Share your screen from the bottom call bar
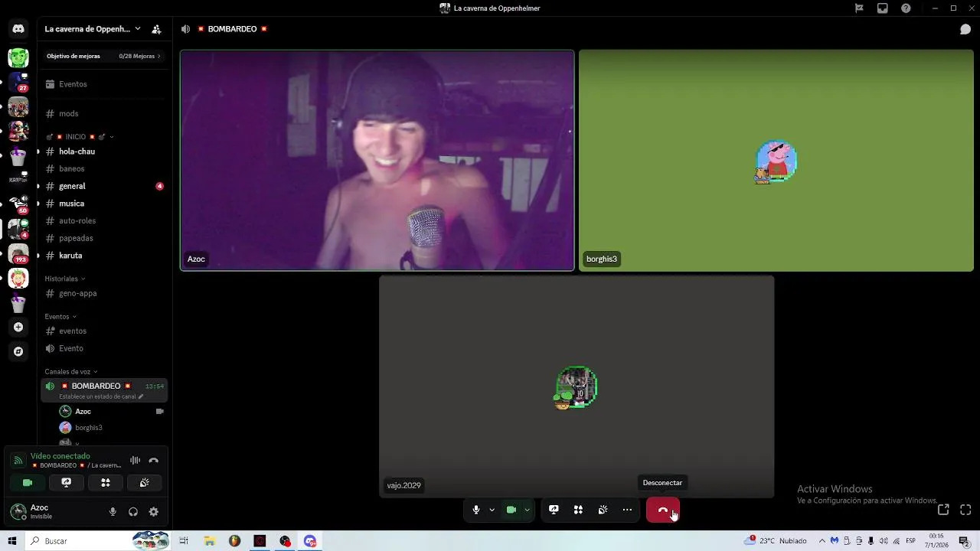Viewport: 980px width, 551px height. click(554, 510)
